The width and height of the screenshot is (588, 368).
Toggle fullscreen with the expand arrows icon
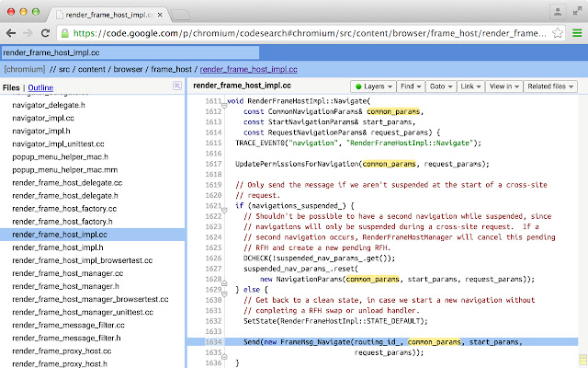tap(577, 11)
